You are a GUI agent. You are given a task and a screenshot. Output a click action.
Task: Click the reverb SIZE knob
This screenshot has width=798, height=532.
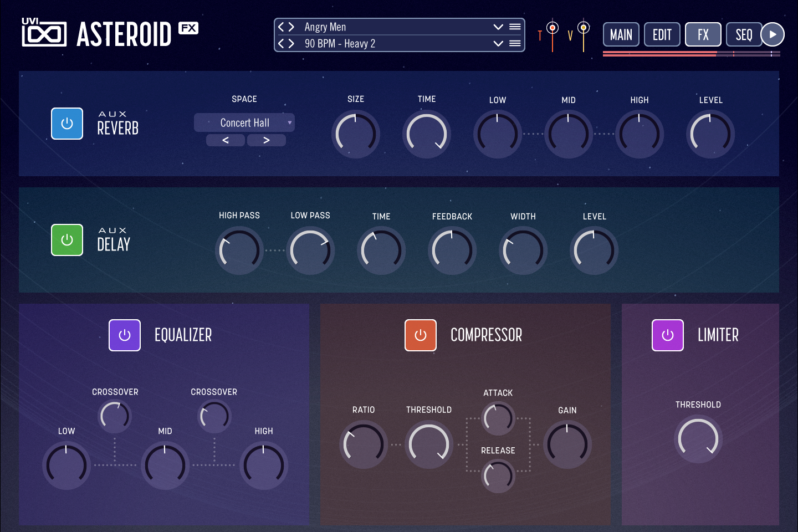click(x=356, y=134)
